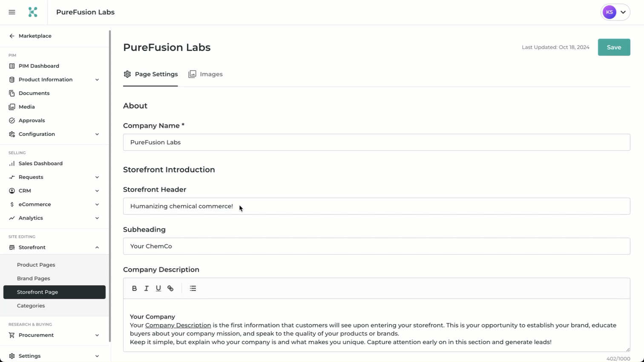The height and width of the screenshot is (362, 644).
Task: Save the storefront page changes
Action: click(x=614, y=47)
